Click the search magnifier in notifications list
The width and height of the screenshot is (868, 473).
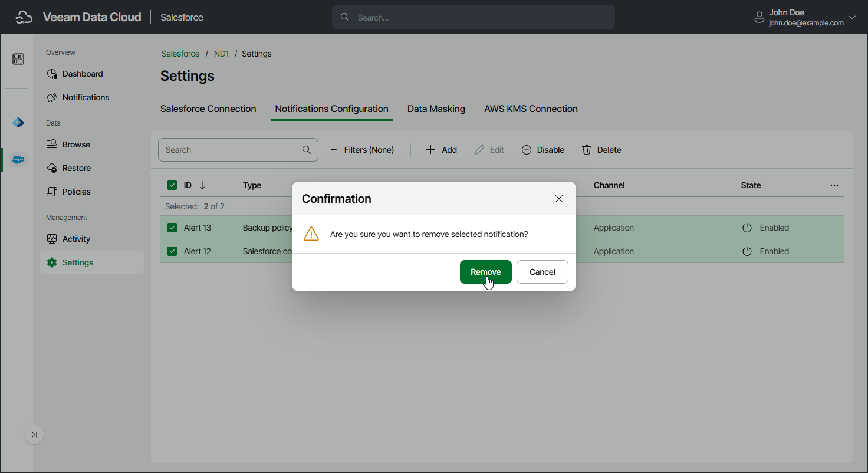307,150
